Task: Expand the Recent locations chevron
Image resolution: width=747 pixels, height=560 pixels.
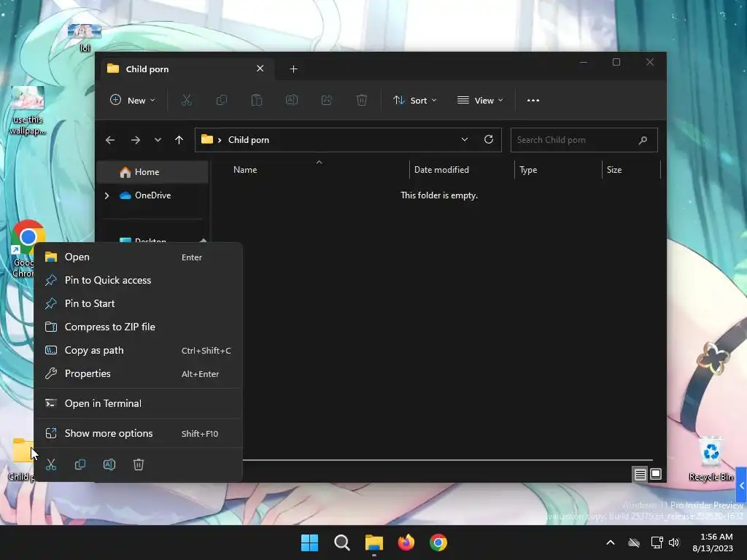Action: 158,140
